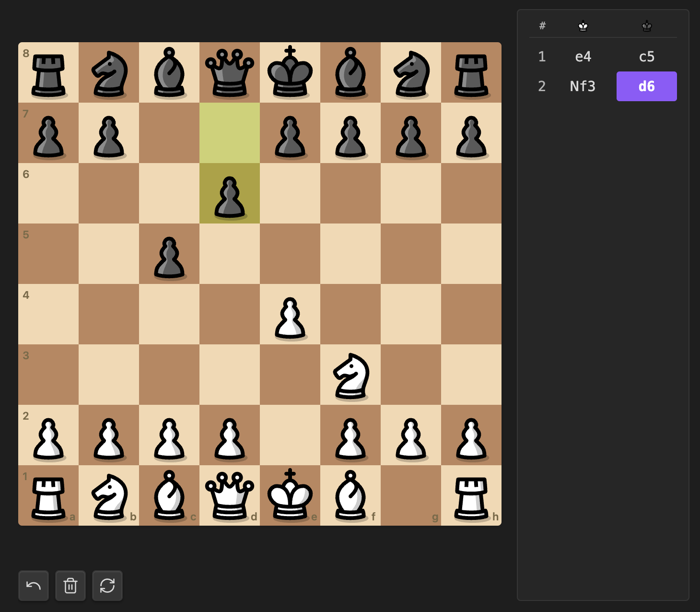Select the white pawn on d2
Viewport: 700px width, 612px height.
230,435
